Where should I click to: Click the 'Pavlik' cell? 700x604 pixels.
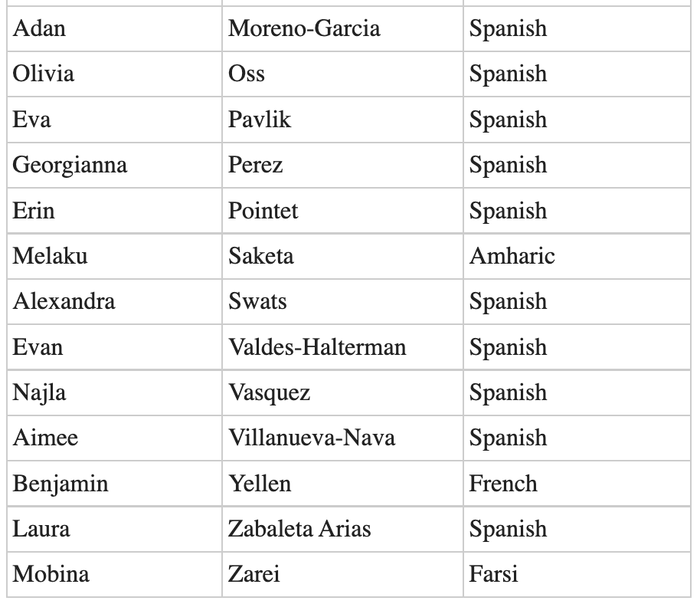click(x=260, y=120)
